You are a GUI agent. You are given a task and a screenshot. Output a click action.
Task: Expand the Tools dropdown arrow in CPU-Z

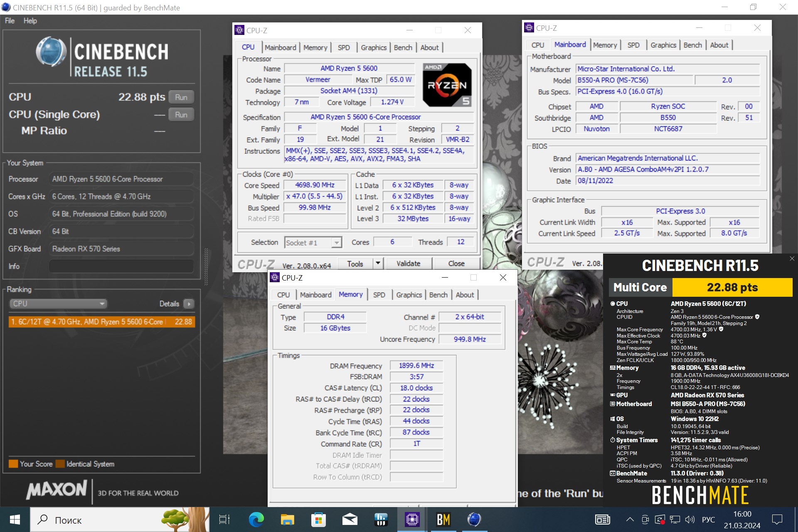pos(378,264)
